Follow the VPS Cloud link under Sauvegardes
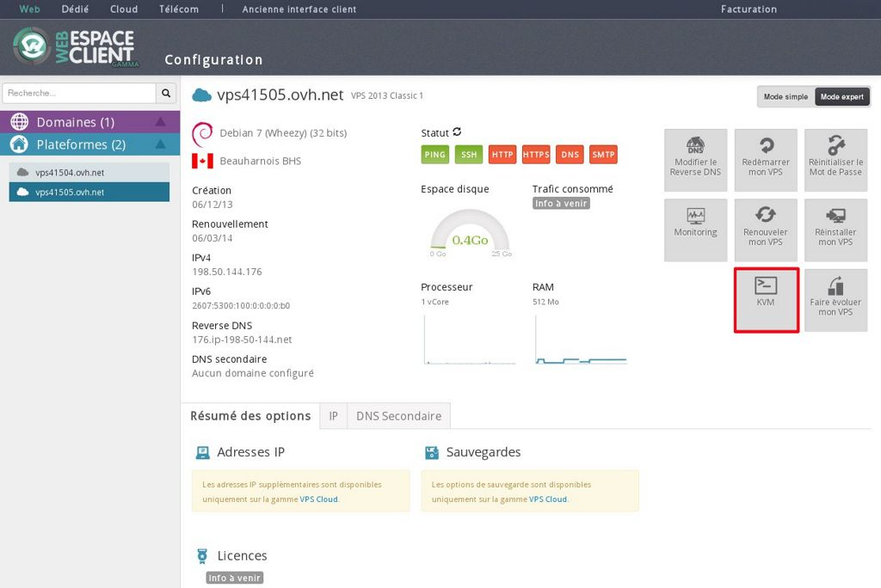The width and height of the screenshot is (881, 588). click(547, 499)
